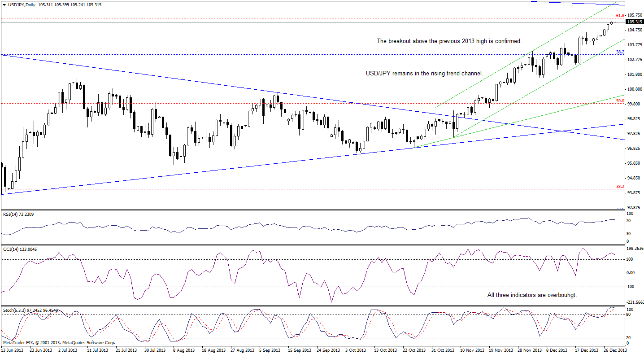The height and width of the screenshot is (354, 644).
Task: Click the blue 38.2 Fibonacci level label
Action: click(x=620, y=52)
